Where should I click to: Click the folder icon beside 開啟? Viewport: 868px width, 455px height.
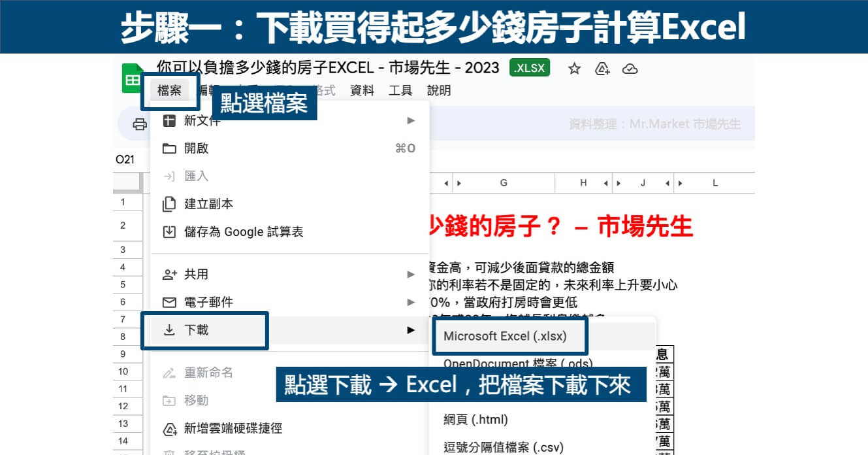(169, 148)
